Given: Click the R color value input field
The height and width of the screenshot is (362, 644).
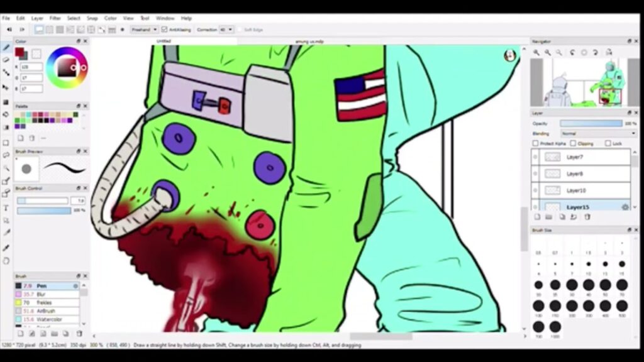Looking at the screenshot, I should point(31,67).
